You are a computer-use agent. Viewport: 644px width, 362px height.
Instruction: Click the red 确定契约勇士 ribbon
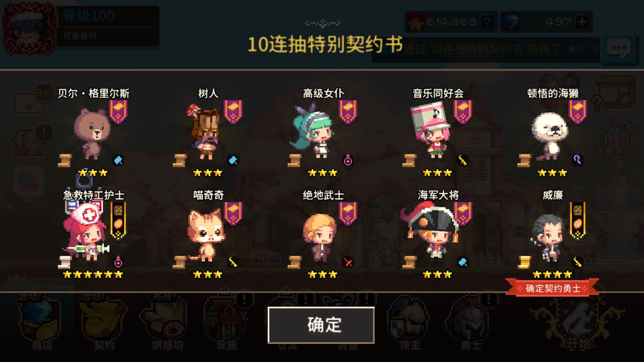tap(553, 288)
